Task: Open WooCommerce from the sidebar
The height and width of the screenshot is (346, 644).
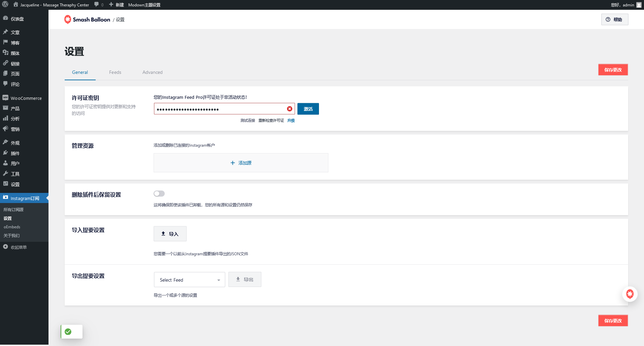Action: (x=26, y=98)
